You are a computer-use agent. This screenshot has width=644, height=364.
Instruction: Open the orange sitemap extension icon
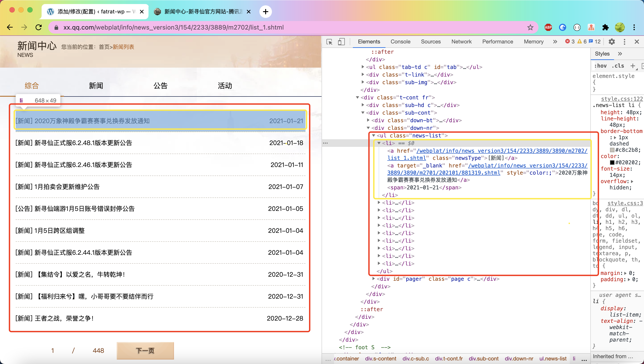pyautogui.click(x=591, y=27)
